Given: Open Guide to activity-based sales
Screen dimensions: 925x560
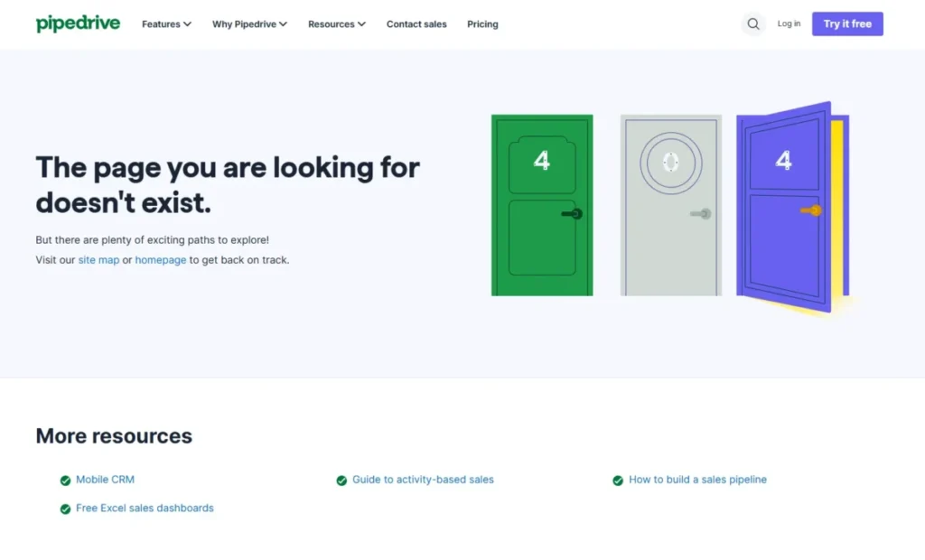Looking at the screenshot, I should click(x=423, y=480).
